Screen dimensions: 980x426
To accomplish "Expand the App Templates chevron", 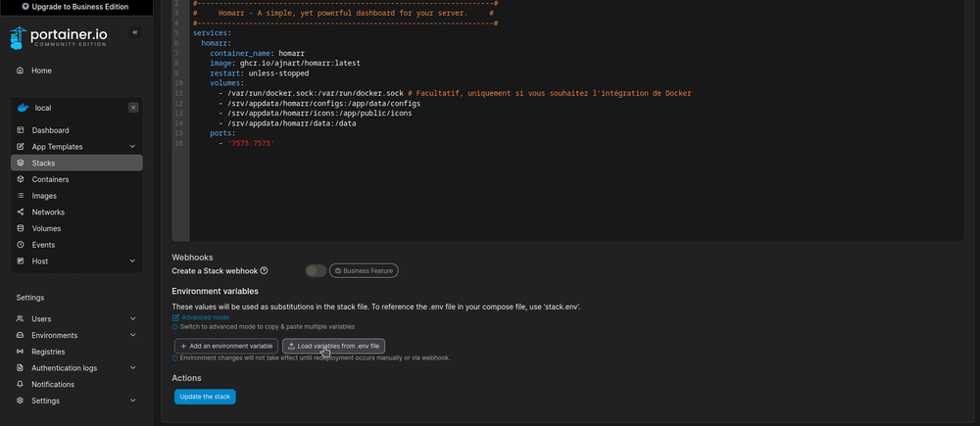I will click(132, 147).
